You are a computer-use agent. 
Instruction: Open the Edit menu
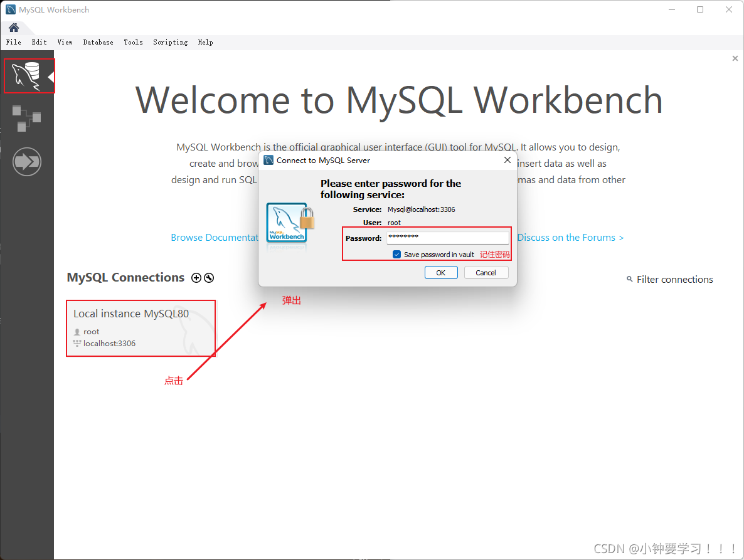click(40, 42)
